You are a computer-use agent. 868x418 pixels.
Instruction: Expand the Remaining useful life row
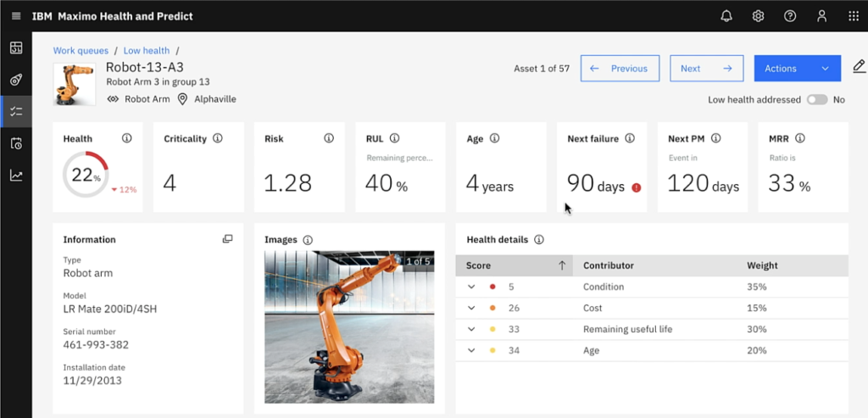pos(471,329)
